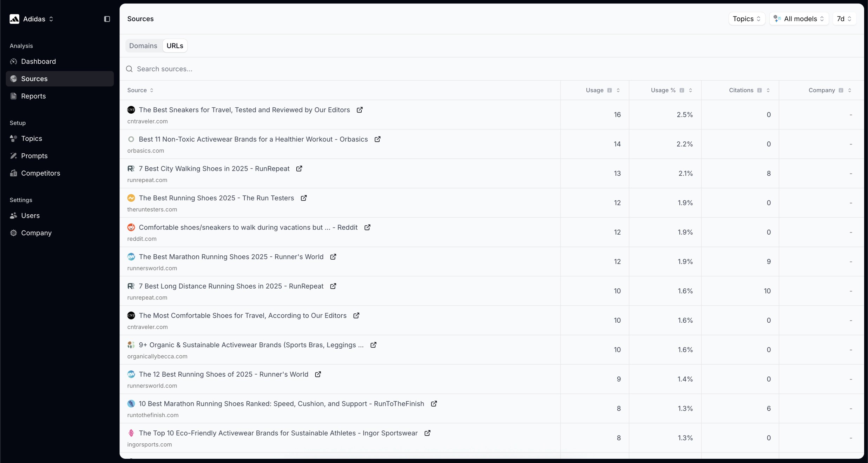Click the Reddit favicon in the sources list
The width and height of the screenshot is (868, 463).
[x=131, y=228]
